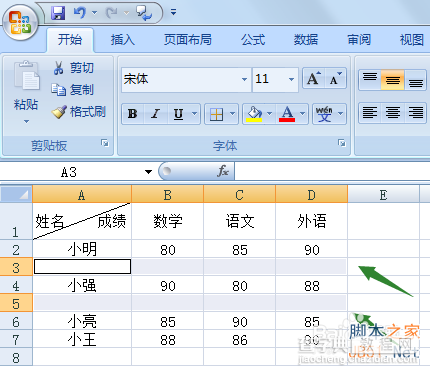Open the 公式 ribbon tab
The image size is (430, 366).
pos(253,40)
